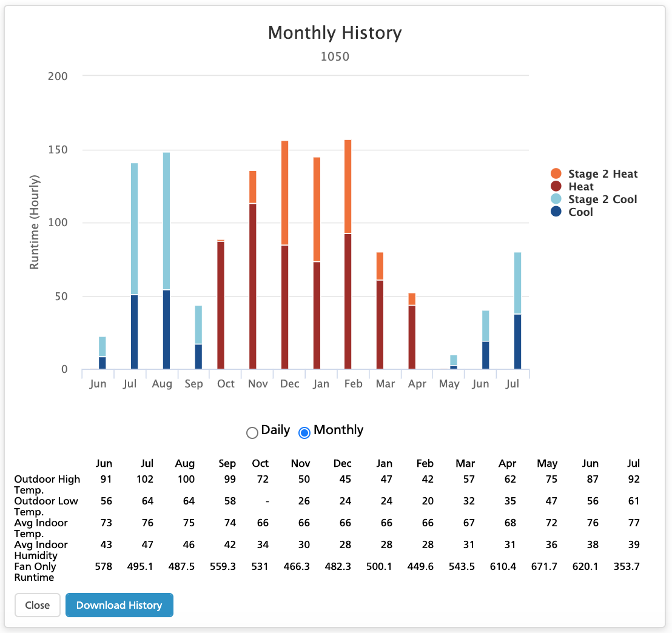672x633 pixels.
Task: Click the Fan Only Runtime value 353.7
Action: coord(627,566)
